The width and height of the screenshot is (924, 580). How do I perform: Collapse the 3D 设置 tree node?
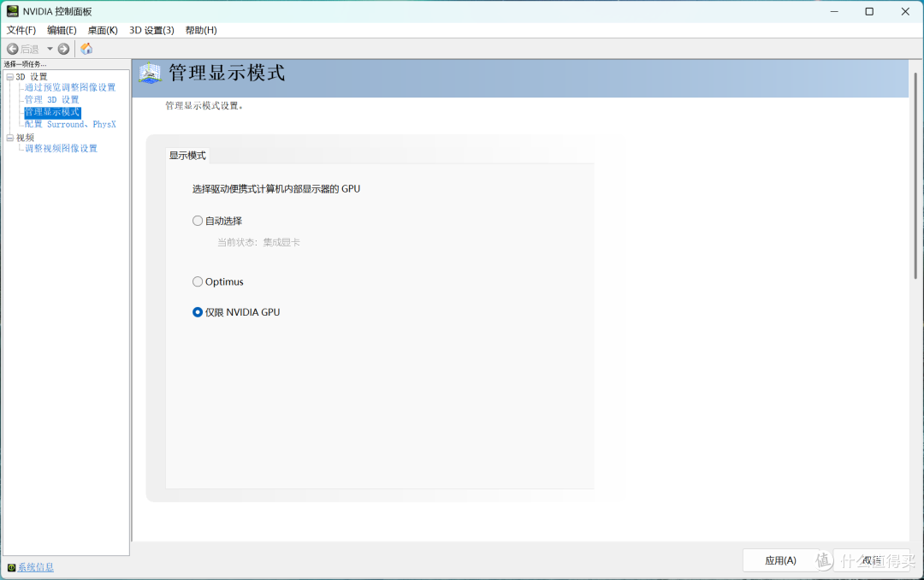tap(10, 77)
